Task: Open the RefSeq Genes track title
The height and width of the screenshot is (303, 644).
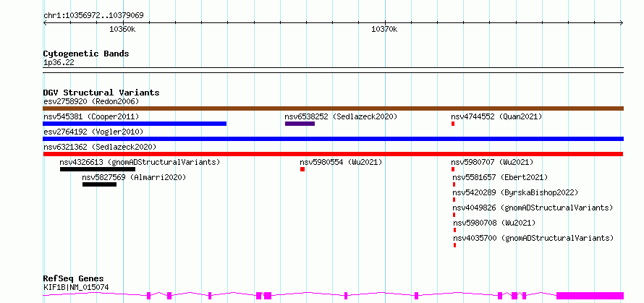Action: (x=74, y=279)
